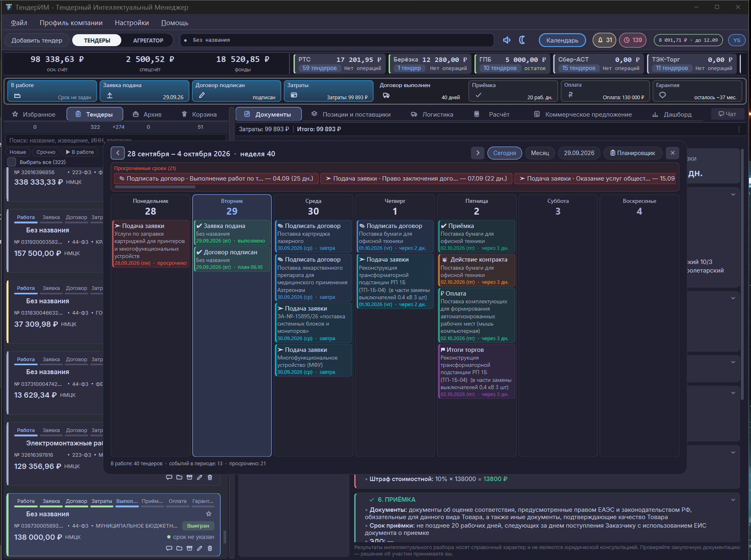Mute sound with the speaker icon
Viewport: 751px width, 560px height.
pyautogui.click(x=506, y=40)
